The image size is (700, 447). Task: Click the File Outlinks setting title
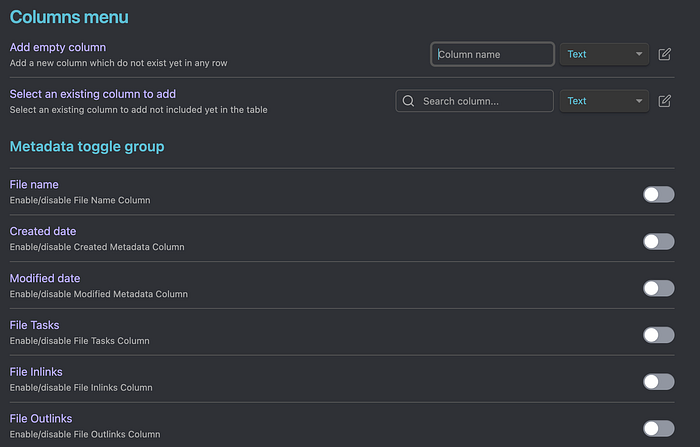click(x=41, y=418)
